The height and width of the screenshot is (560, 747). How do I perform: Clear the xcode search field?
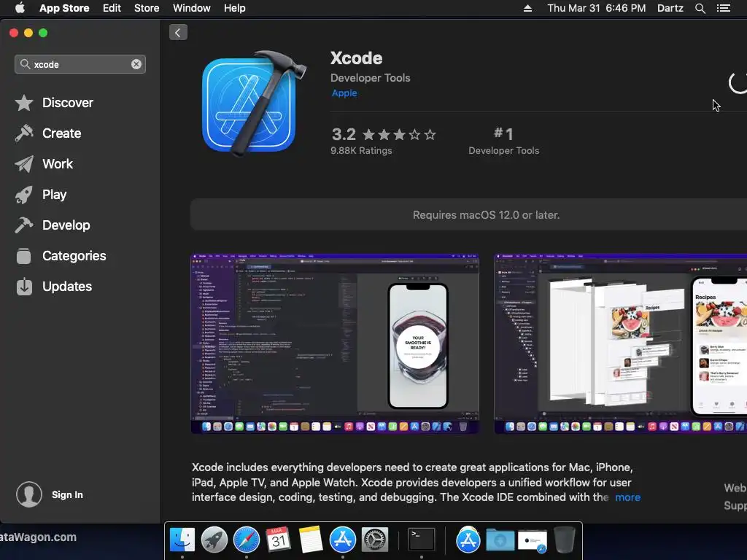[136, 64]
